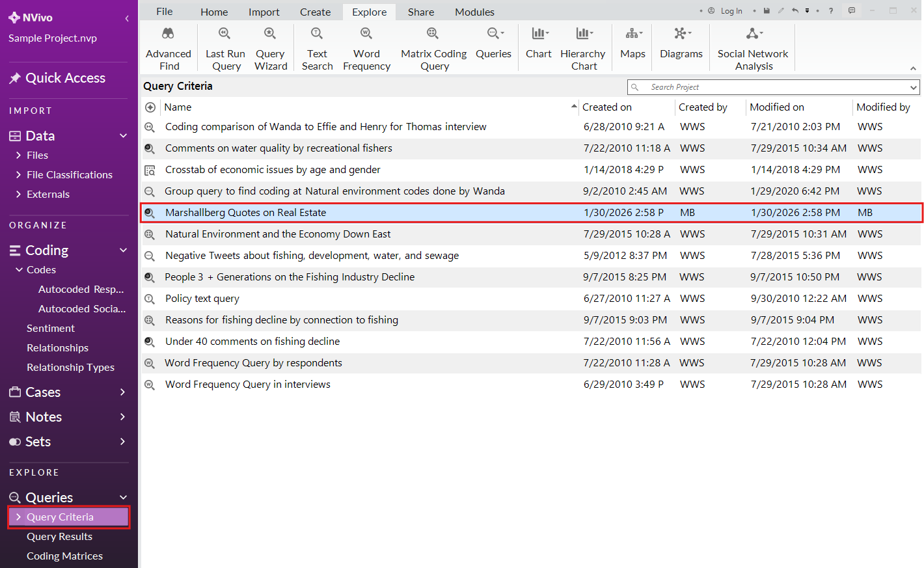
Task: Collapse the ribbon with the caret
Action: 913,68
